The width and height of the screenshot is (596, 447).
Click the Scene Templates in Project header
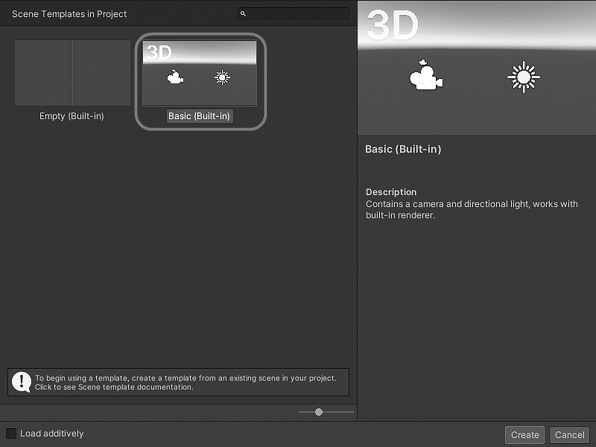[x=69, y=14]
